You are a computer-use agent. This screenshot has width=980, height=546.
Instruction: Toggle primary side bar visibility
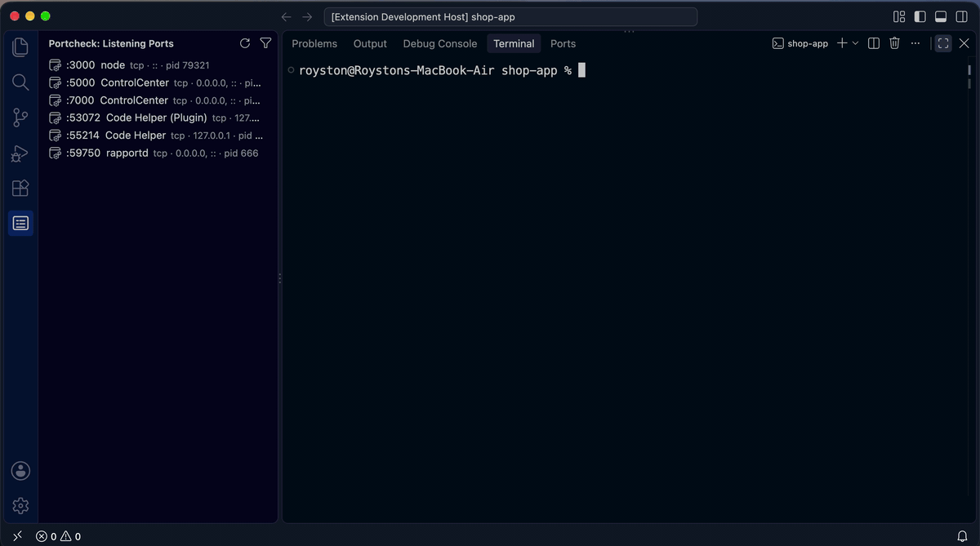(x=920, y=16)
